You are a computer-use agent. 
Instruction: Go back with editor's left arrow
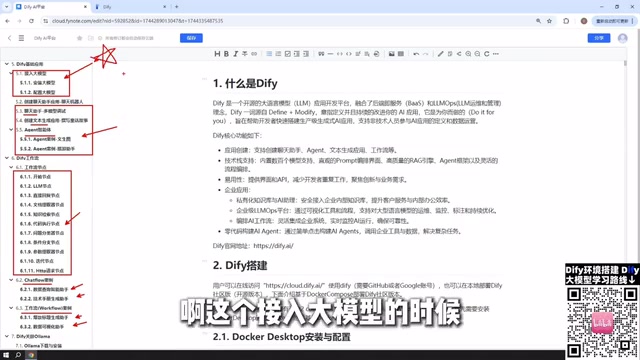(9, 38)
